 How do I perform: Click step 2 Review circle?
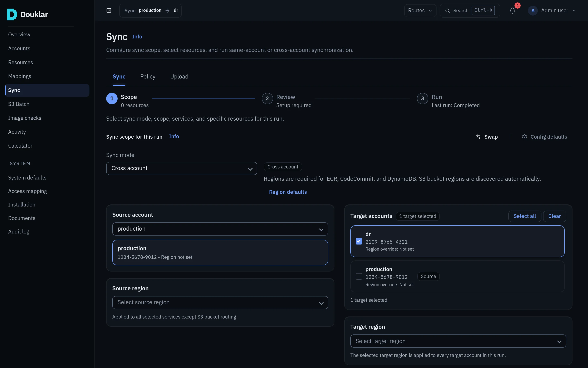point(267,99)
